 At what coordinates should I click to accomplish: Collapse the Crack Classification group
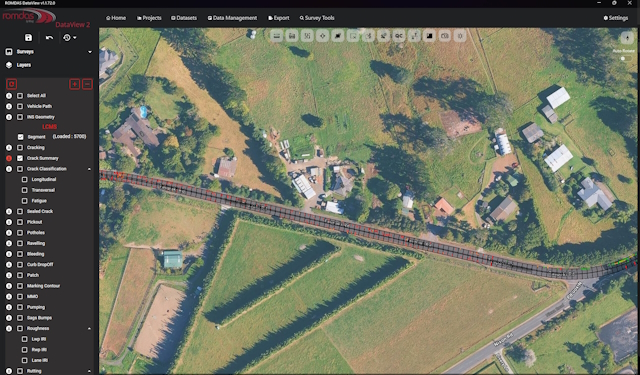(x=89, y=169)
